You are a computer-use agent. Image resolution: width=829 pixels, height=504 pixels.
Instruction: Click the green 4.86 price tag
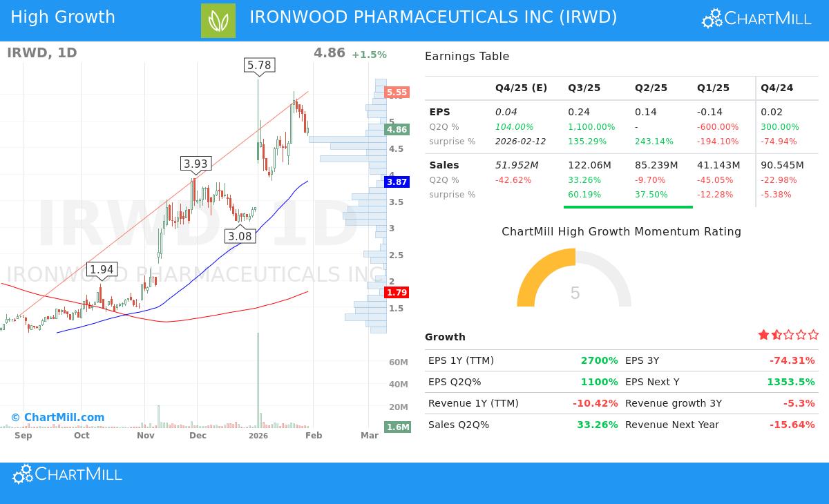[397, 128]
